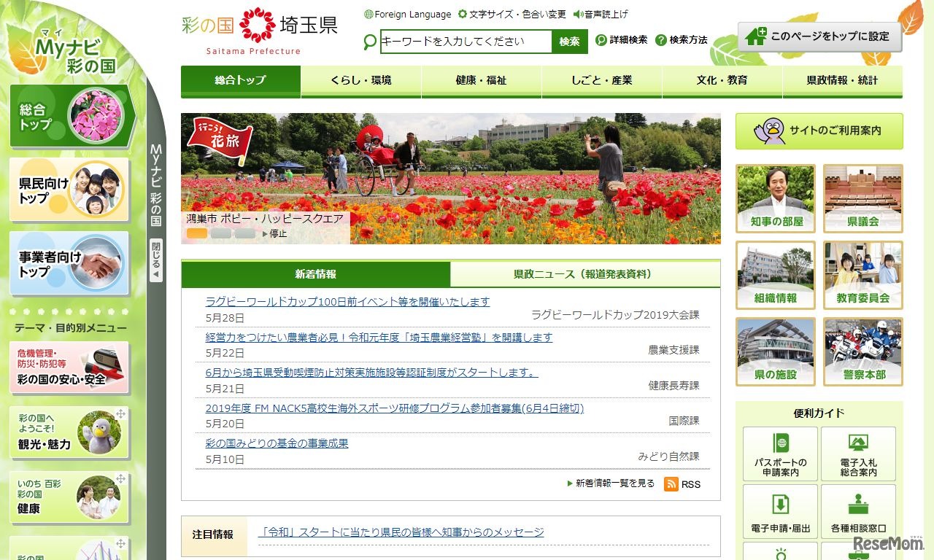This screenshot has height=560, width=934.
Task: Open the しごと・産業 menu
Action: pos(602,81)
